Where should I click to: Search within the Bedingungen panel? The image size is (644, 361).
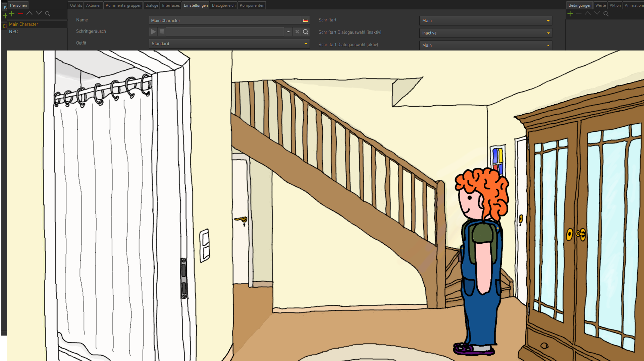pos(606,14)
